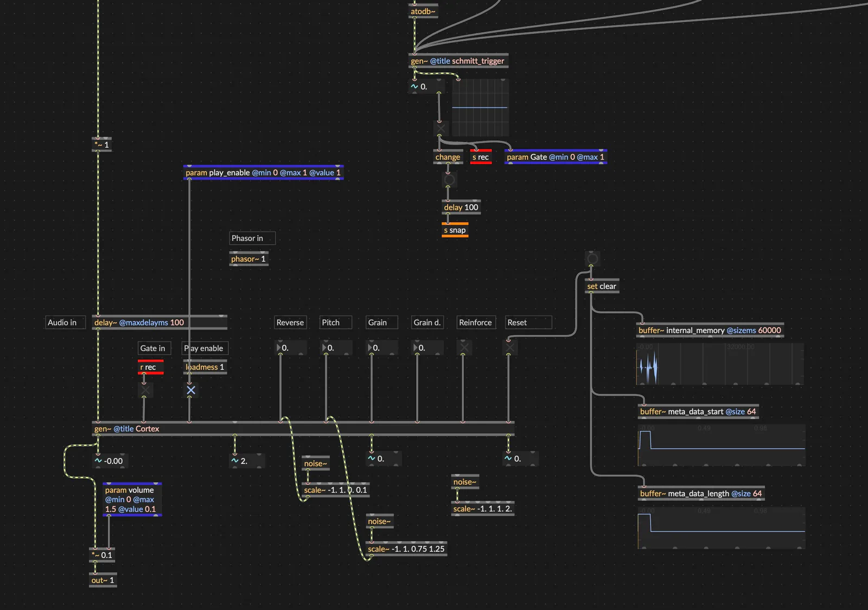868x610 pixels.
Task: Select the param volume object
Action: (132, 499)
